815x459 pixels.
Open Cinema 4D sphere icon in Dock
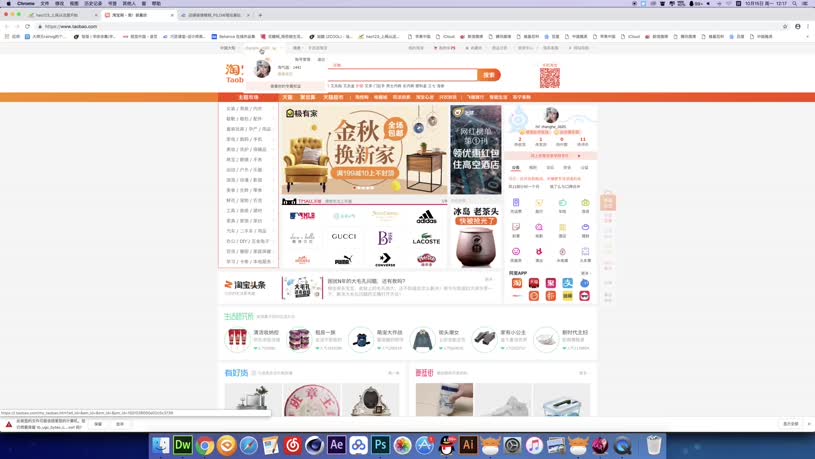pyautogui.click(x=314, y=445)
